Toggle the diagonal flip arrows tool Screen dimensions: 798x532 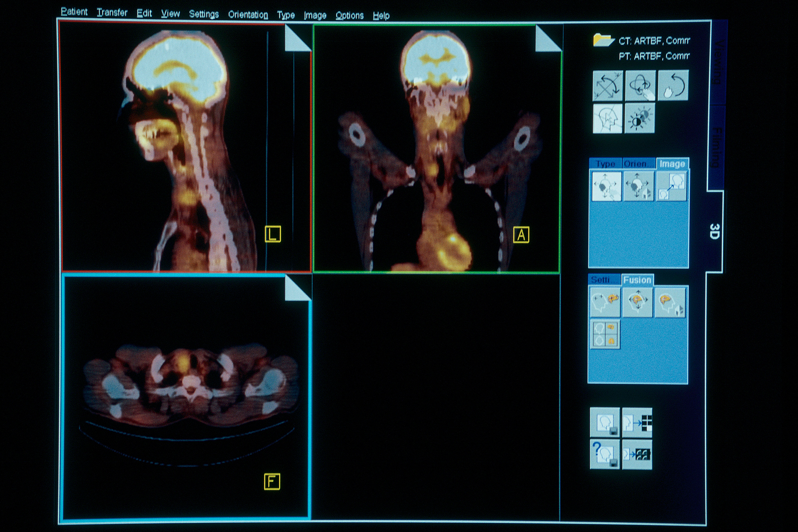click(x=607, y=85)
